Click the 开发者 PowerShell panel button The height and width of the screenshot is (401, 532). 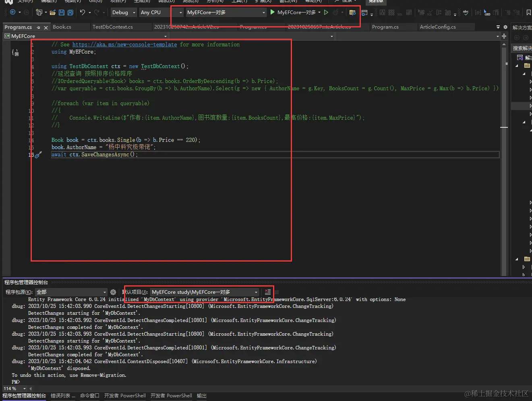pyautogui.click(x=125, y=395)
